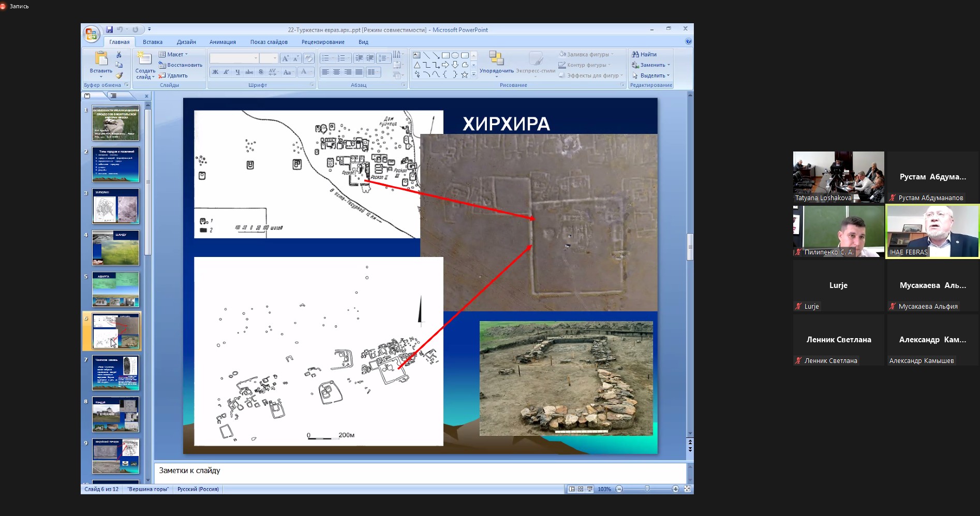The image size is (980, 516).
Task: Toggle center text alignment
Action: (x=336, y=72)
